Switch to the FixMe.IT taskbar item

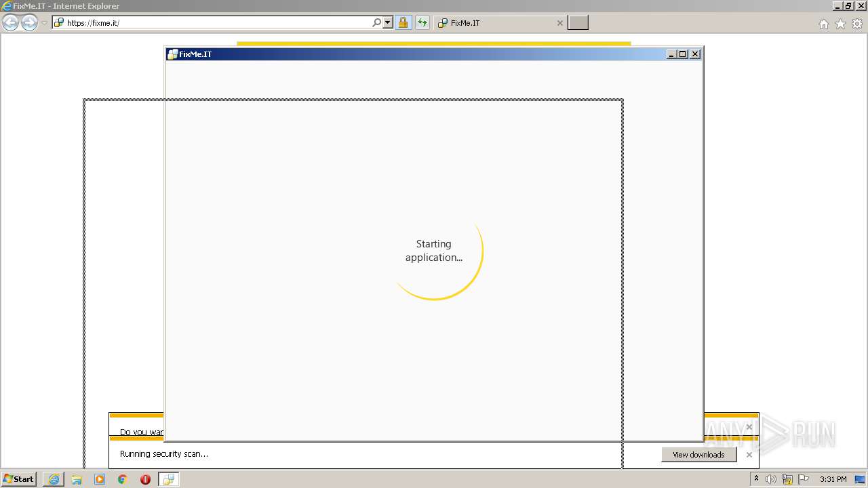[169, 479]
